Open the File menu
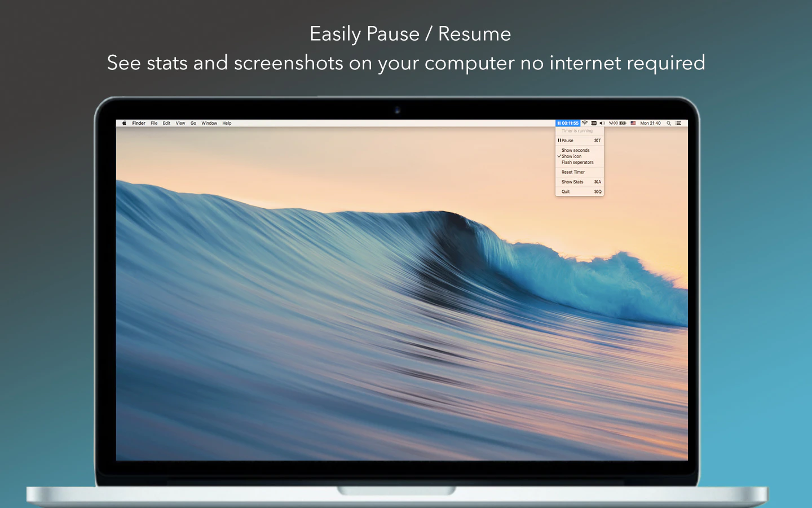The image size is (812, 508). [x=154, y=123]
